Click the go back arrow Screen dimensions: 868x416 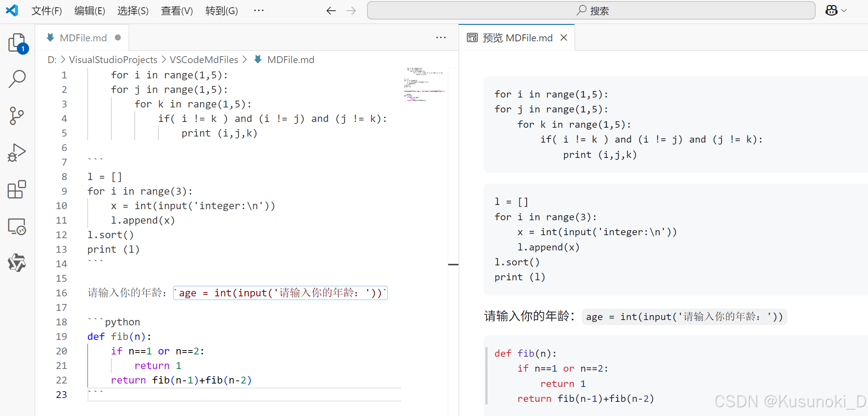coord(331,11)
